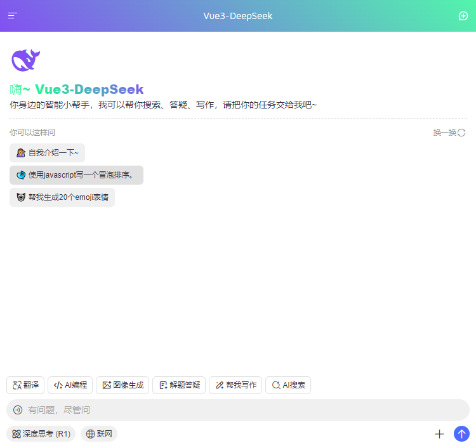Open the 帮我写作 writing shortcut
Screen dimensions: 476x448
(235, 385)
